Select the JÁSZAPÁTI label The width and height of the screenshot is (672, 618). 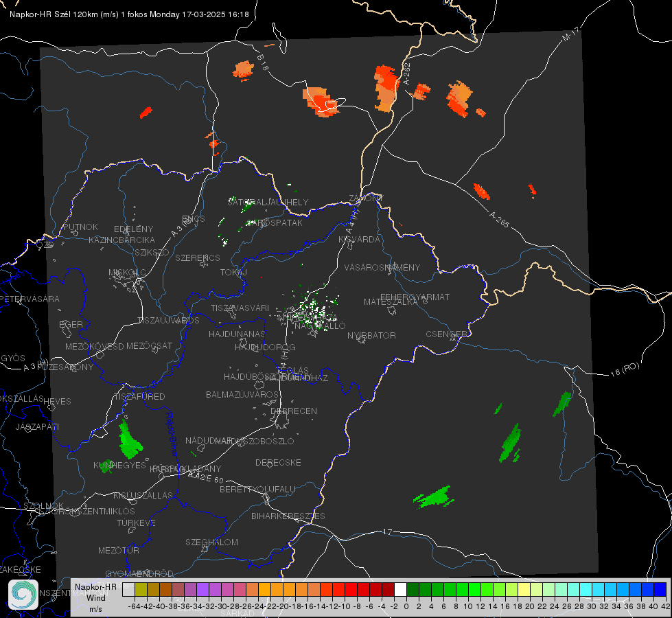coord(37,426)
